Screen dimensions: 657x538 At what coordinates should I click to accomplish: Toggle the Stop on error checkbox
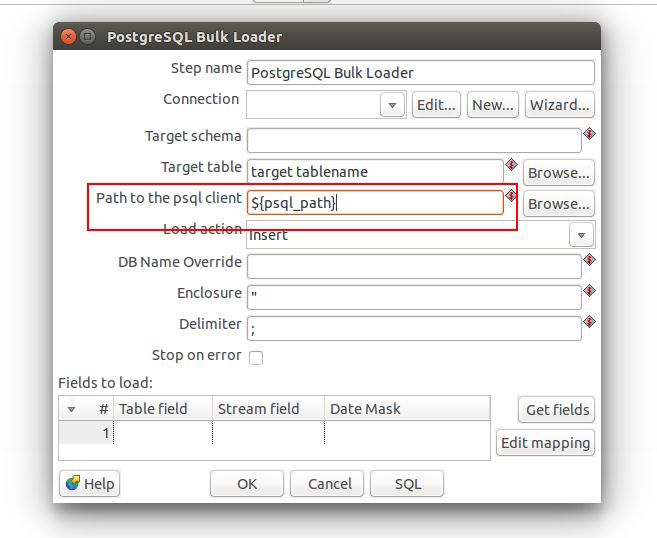[x=256, y=358]
